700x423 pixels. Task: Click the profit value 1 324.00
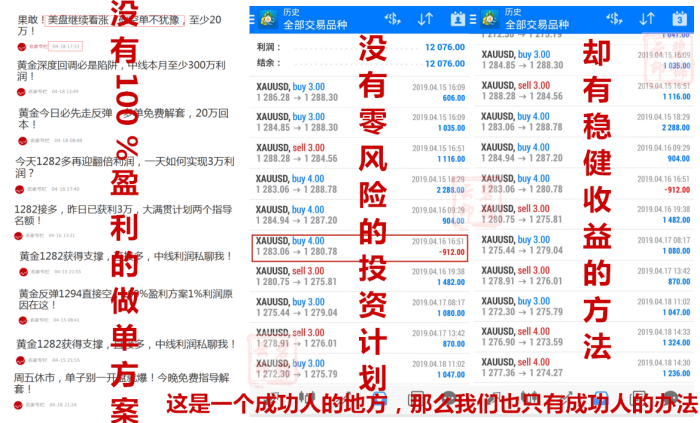[676, 343]
